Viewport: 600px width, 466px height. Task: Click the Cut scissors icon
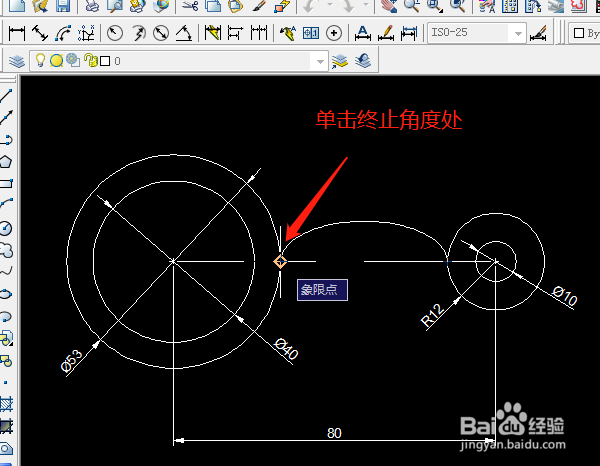[x=190, y=6]
